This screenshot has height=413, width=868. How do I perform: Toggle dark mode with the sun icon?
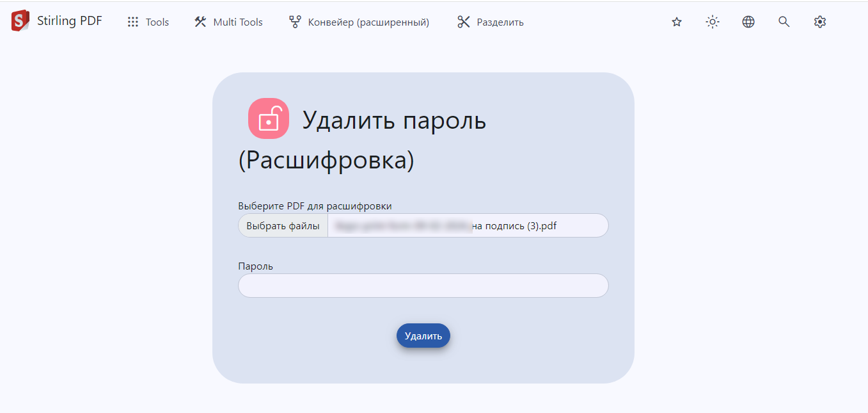pyautogui.click(x=713, y=22)
